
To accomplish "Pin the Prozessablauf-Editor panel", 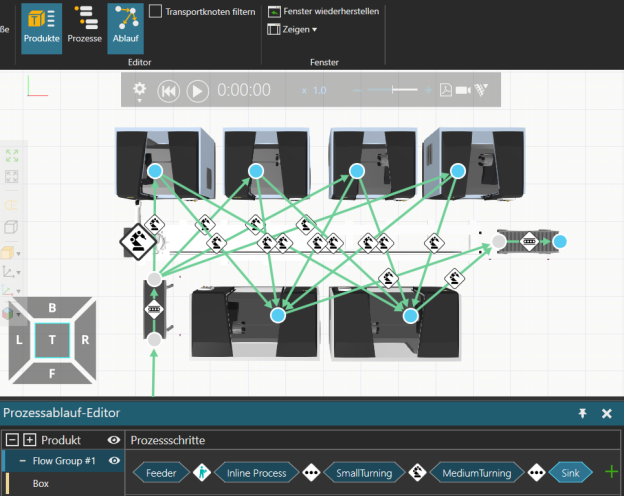I will tap(583, 413).
